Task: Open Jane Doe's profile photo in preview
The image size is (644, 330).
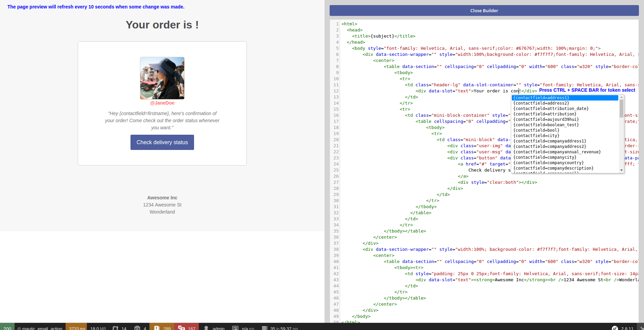Action: [162, 78]
